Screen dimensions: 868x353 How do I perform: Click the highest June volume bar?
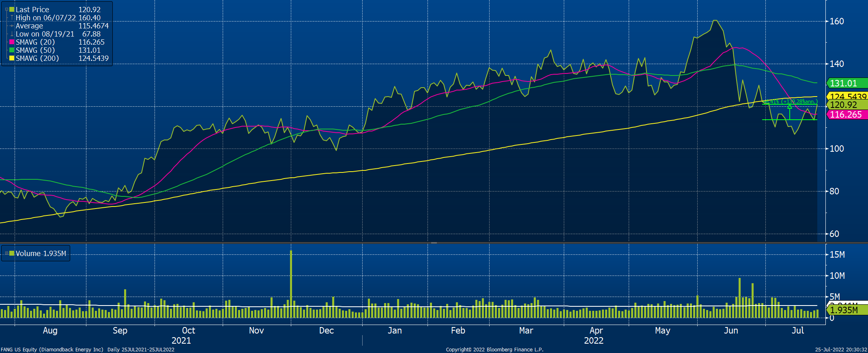(740, 298)
